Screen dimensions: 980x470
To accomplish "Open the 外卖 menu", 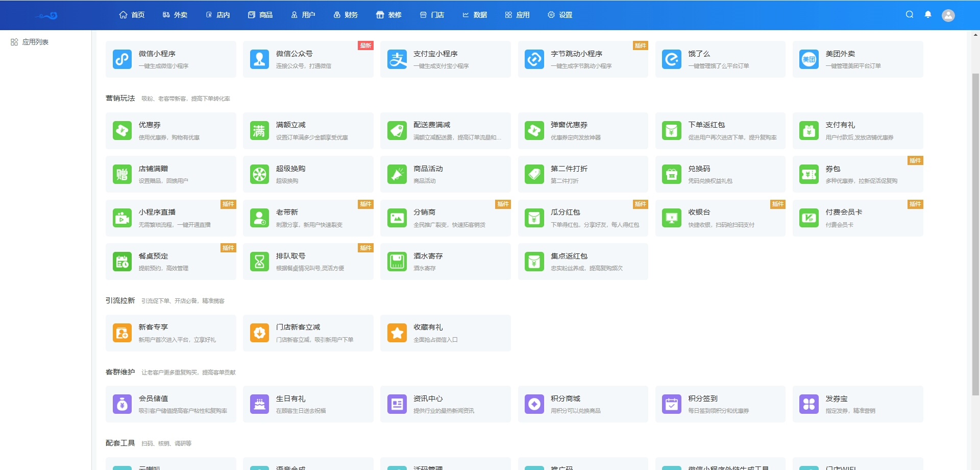I will pos(175,15).
